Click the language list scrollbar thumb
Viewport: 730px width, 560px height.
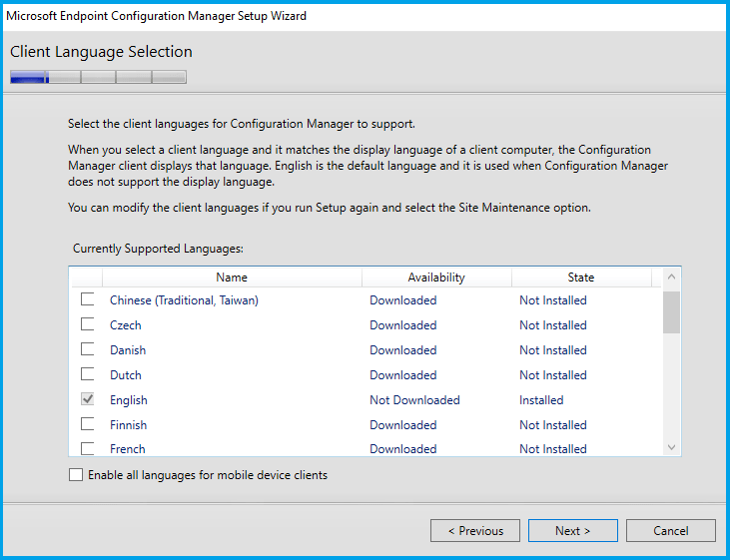point(671,311)
